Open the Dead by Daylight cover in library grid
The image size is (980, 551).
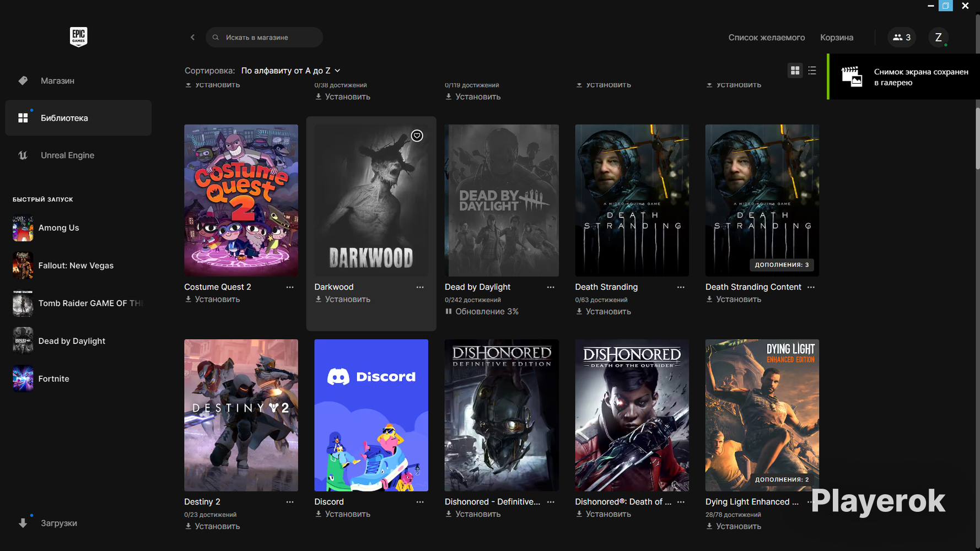502,200
